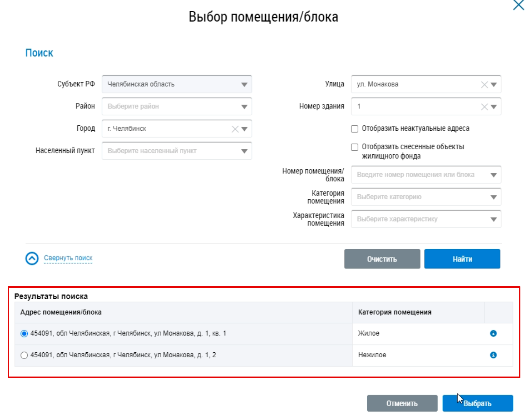Open the Субъект РФ dropdown
This screenshot has height=420, width=525.
[x=244, y=85]
